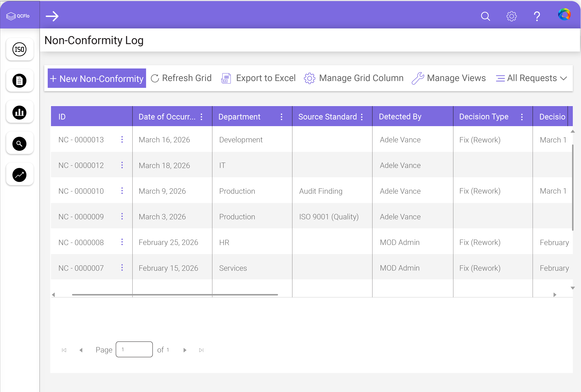Click the grid scroll down arrow
Viewport: 581px width, 392px height.
[x=572, y=288]
